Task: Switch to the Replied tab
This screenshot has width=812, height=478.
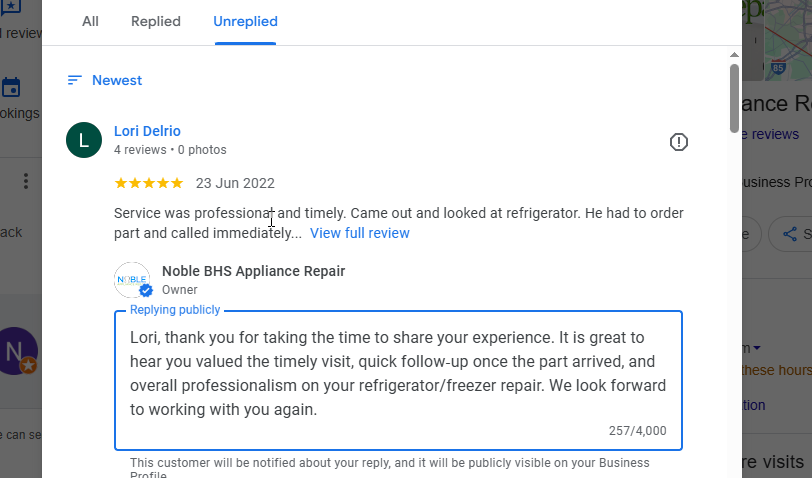Action: click(156, 21)
